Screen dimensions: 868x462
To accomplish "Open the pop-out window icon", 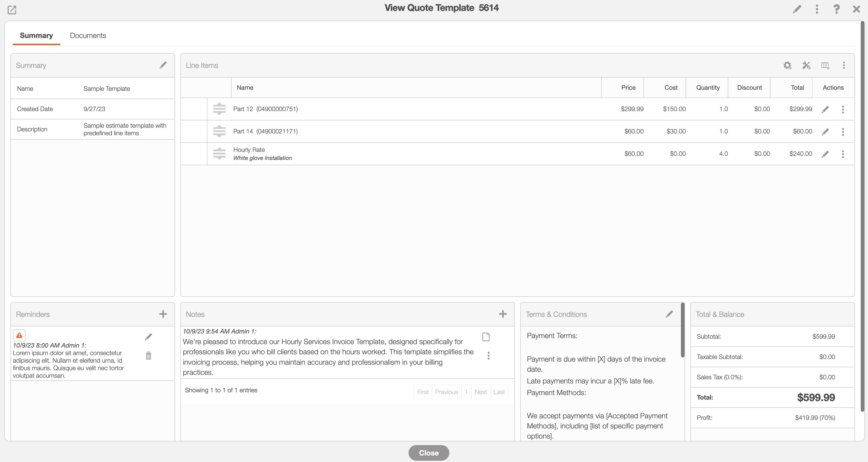I will click(12, 10).
